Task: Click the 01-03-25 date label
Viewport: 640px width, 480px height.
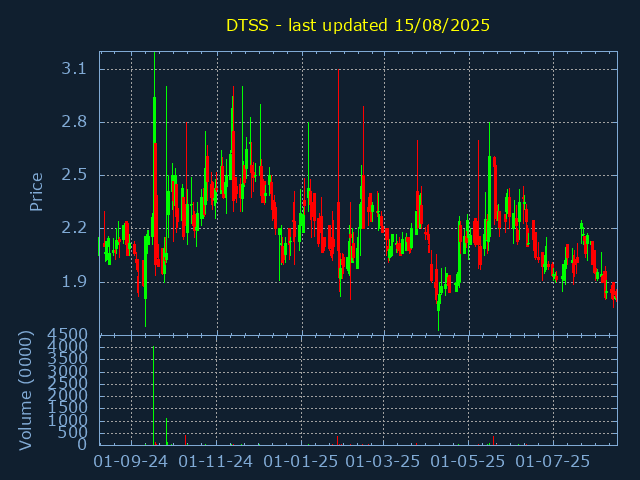Action: [383, 462]
